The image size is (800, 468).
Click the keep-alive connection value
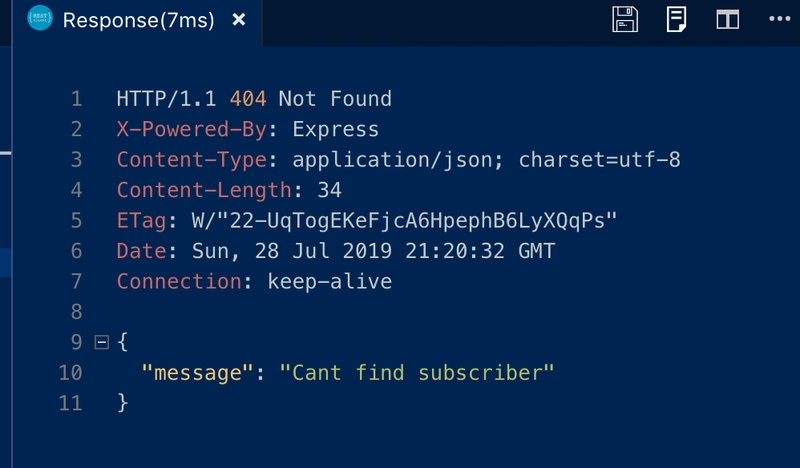click(x=330, y=282)
